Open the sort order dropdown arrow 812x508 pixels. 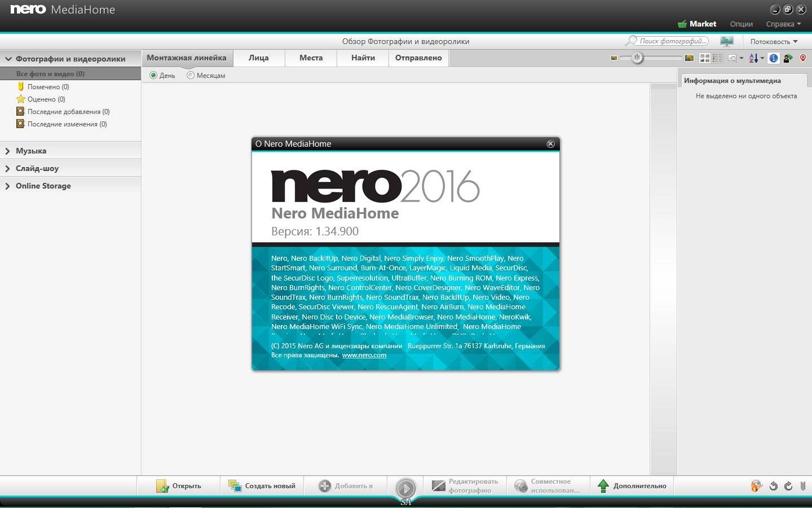coord(762,58)
